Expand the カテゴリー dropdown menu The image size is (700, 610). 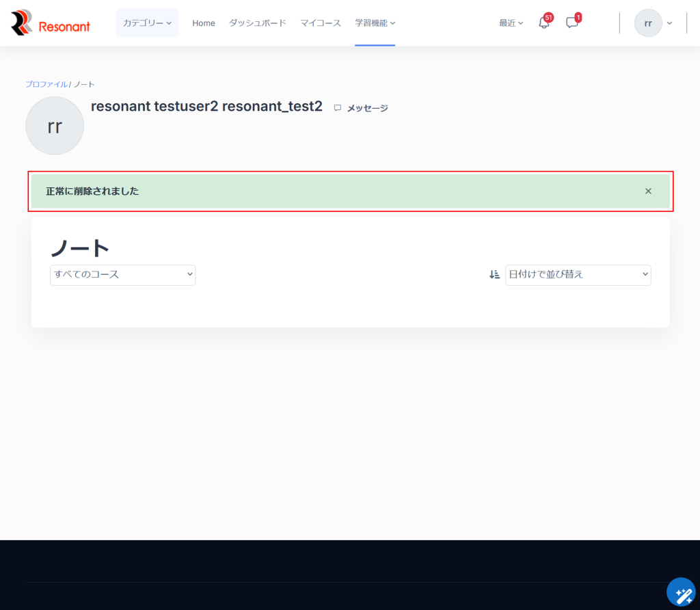tap(147, 23)
